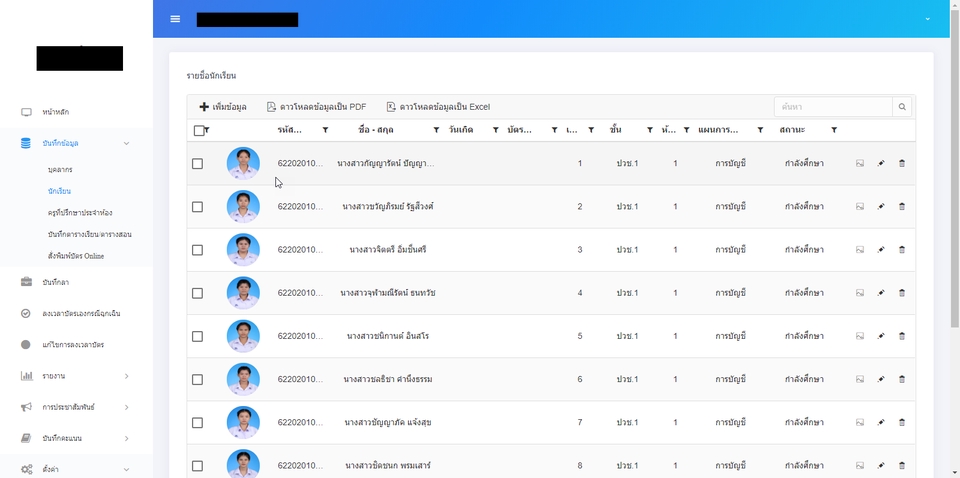Screen dimensions: 960x478
Task: Check the box for นางสาวจิตตรี อิ่มขึ้นศรี
Action: pos(197,250)
